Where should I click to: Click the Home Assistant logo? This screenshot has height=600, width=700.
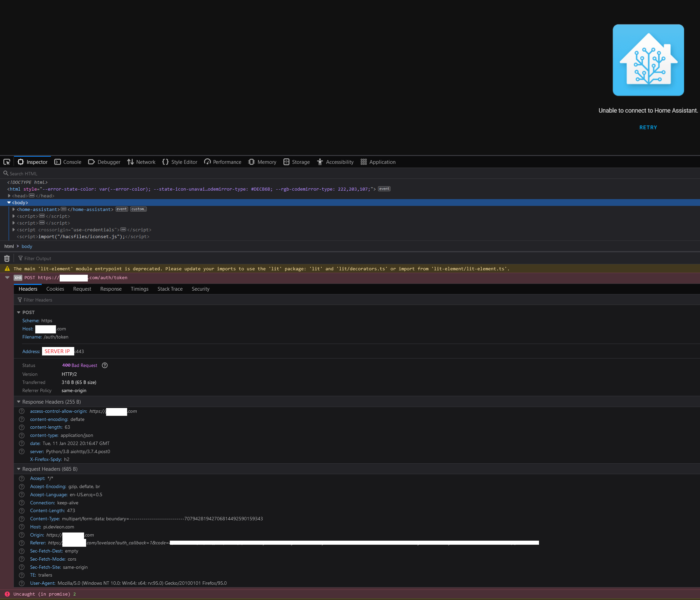coord(648,60)
